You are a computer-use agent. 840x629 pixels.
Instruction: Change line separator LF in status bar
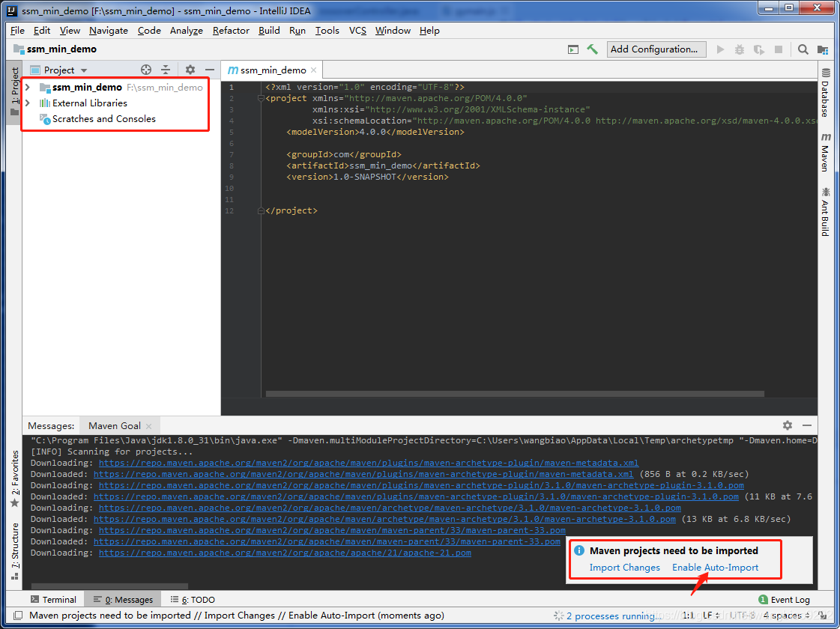[x=711, y=616]
